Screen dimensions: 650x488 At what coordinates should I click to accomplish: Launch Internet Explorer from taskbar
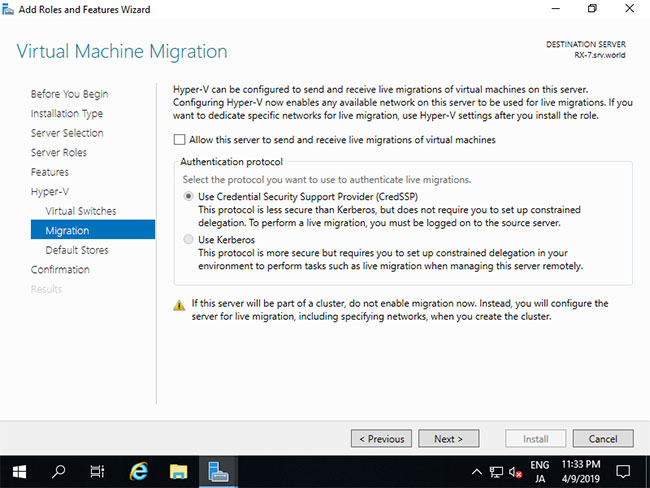(x=139, y=472)
